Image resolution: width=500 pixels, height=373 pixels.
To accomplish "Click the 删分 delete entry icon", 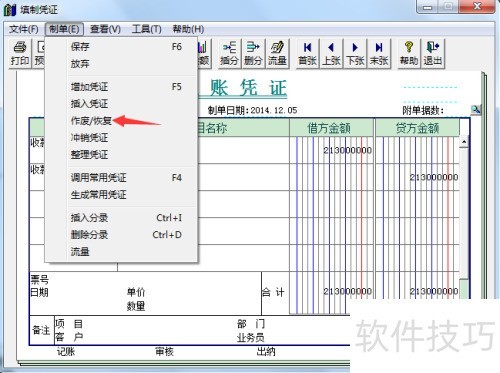I will (x=253, y=53).
